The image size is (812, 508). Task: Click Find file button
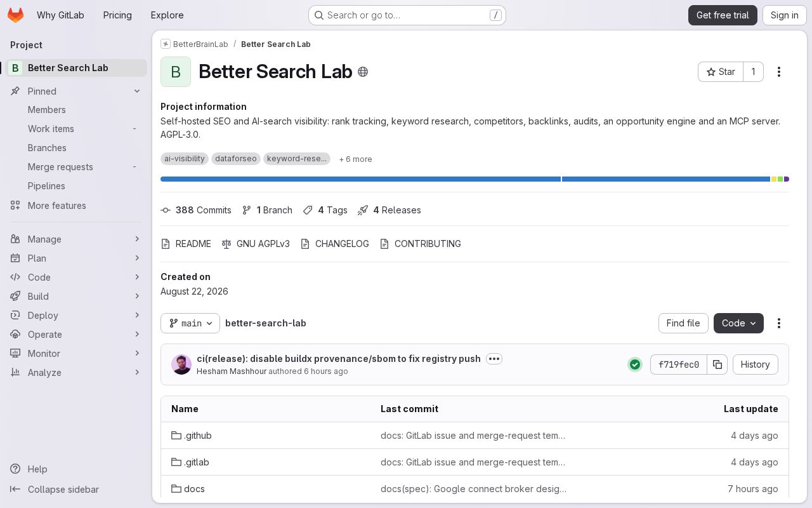pos(683,323)
